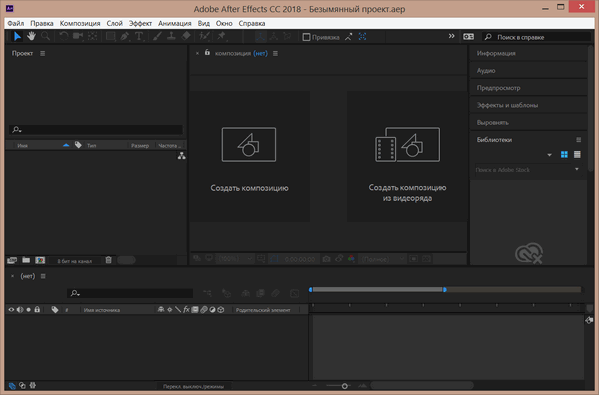Open the Анимация menu

tap(175, 23)
